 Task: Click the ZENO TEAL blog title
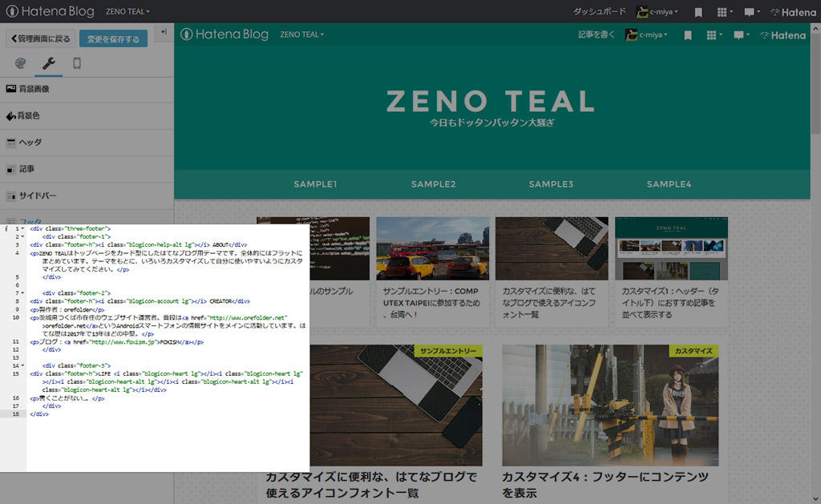coord(491,101)
